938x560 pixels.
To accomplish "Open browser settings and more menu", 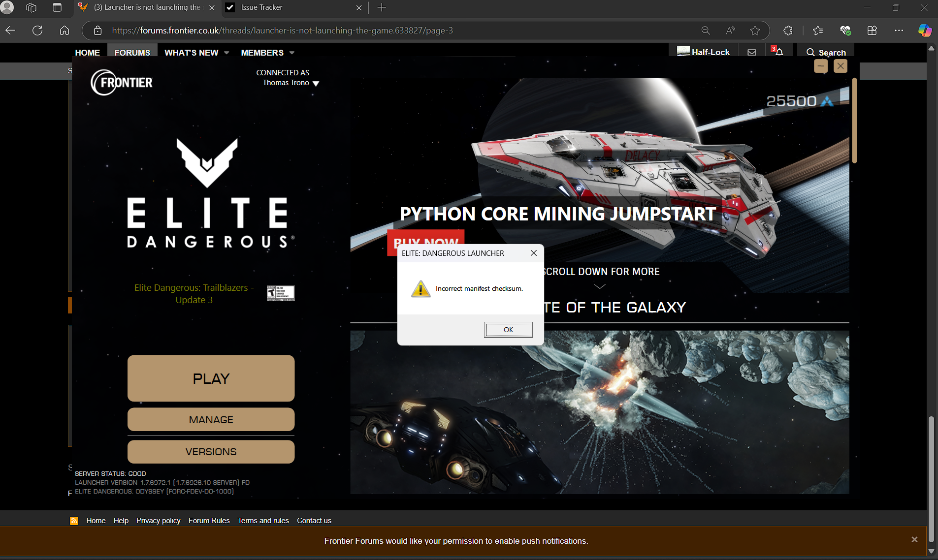I will pos(899,31).
